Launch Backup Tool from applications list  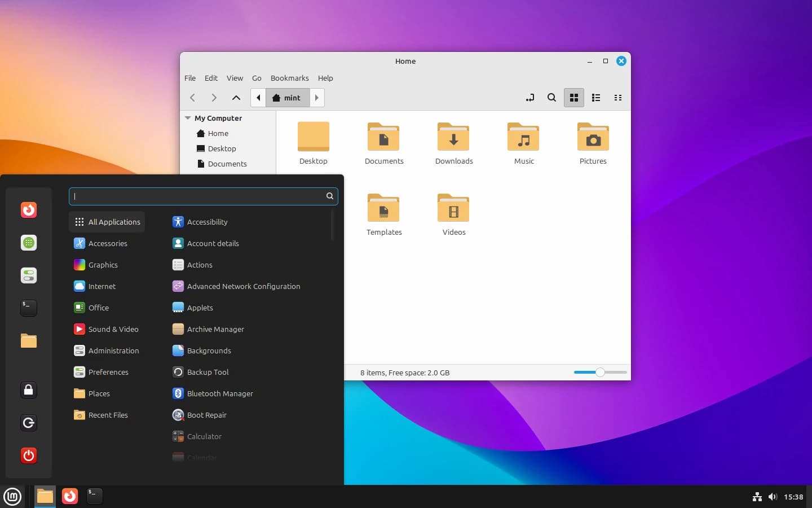tap(208, 372)
